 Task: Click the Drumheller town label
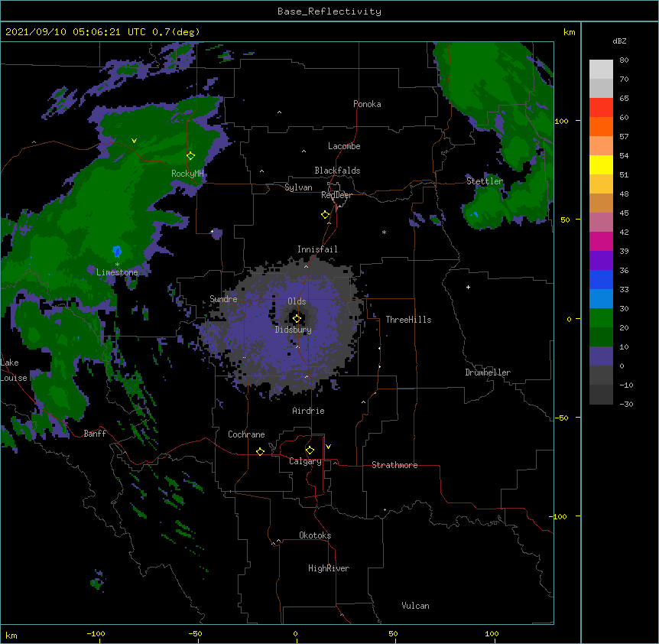point(488,372)
